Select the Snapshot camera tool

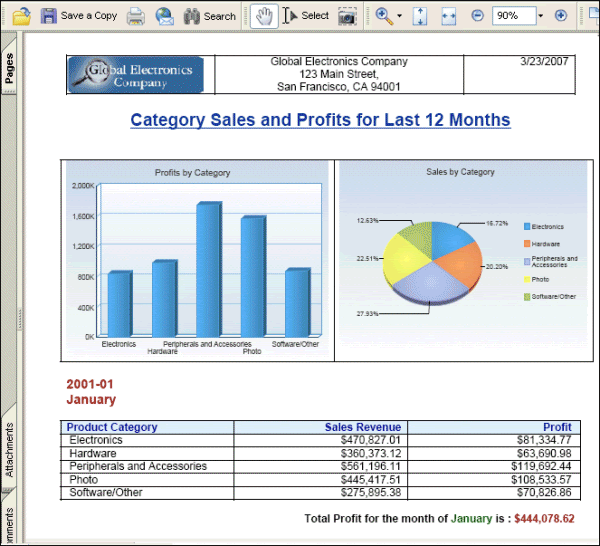[347, 16]
